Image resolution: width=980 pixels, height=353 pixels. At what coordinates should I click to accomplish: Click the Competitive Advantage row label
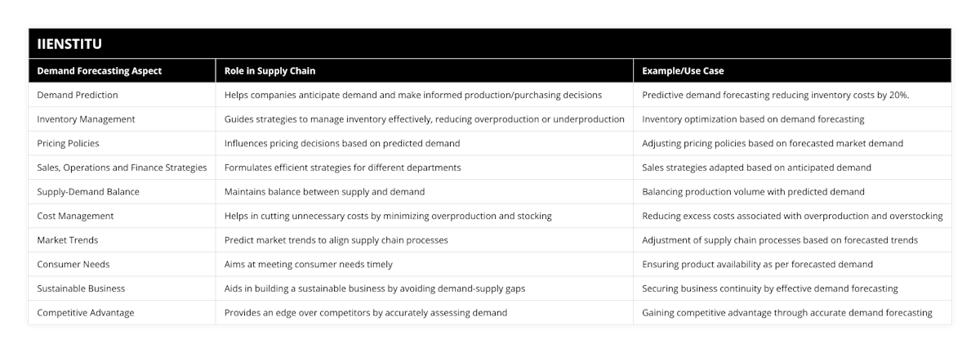86,312
